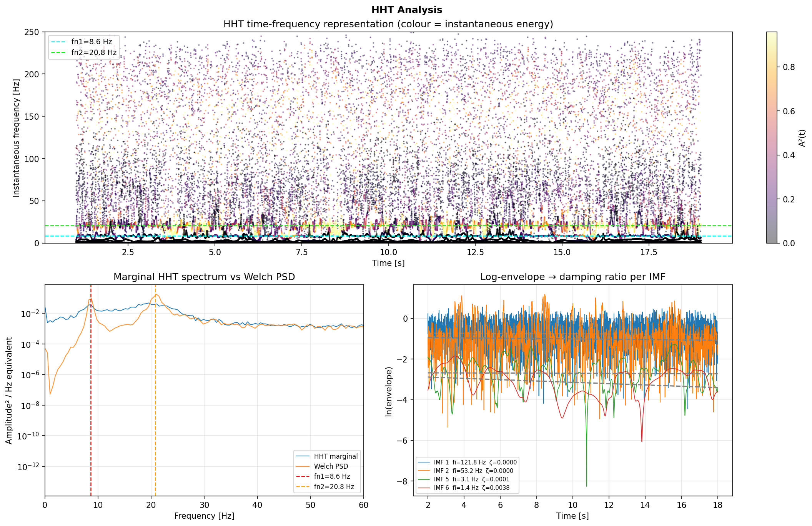Viewport: 812px width, 526px height.
Task: Click the 'HHT Analysis' main title
Action: pos(407,10)
